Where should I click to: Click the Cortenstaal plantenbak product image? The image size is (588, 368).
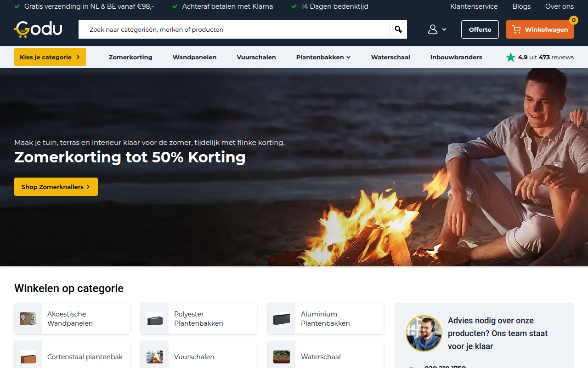click(x=28, y=357)
